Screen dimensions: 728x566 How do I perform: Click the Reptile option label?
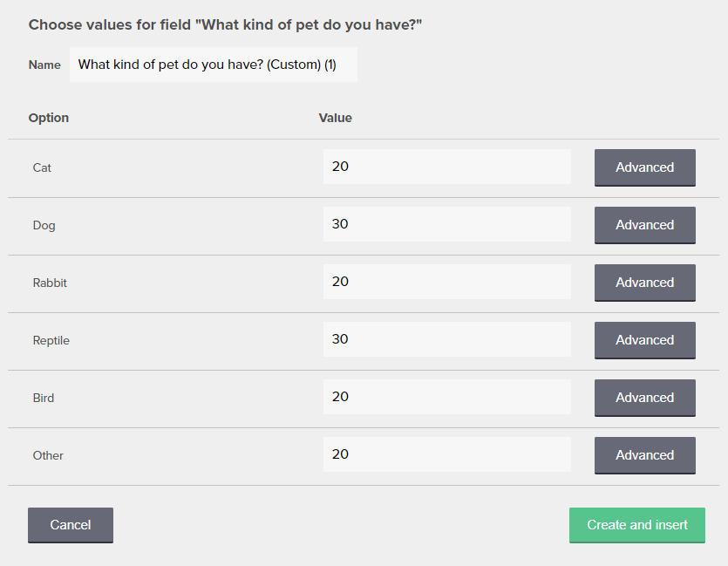[x=51, y=340]
